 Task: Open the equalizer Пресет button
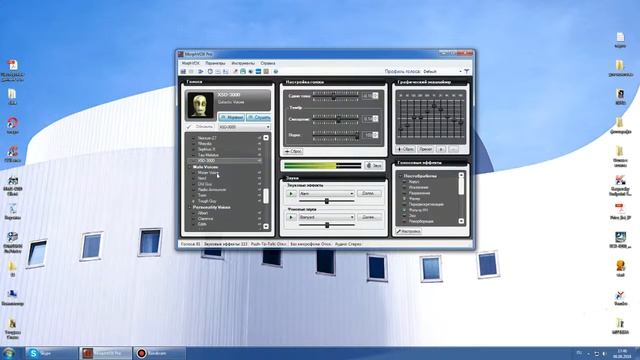[x=425, y=149]
